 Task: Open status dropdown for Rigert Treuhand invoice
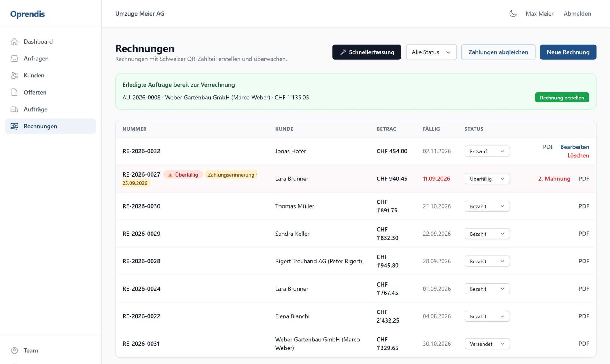(x=487, y=261)
